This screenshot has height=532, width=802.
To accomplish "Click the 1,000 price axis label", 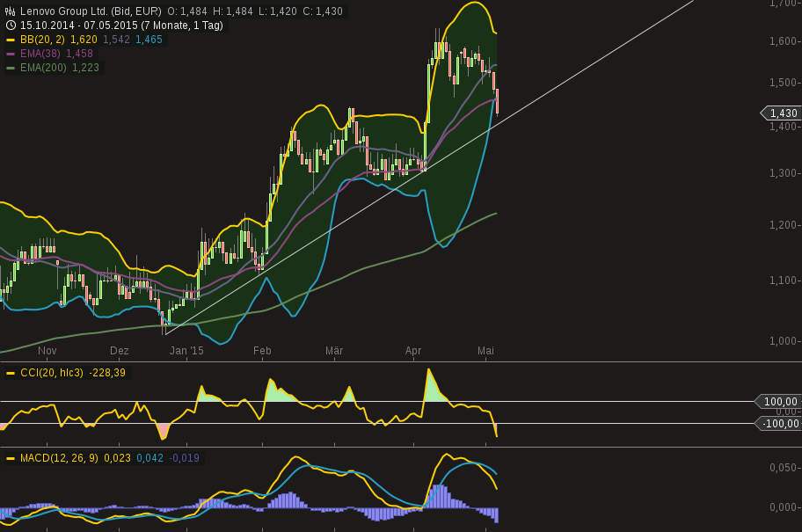I will tap(783, 341).
